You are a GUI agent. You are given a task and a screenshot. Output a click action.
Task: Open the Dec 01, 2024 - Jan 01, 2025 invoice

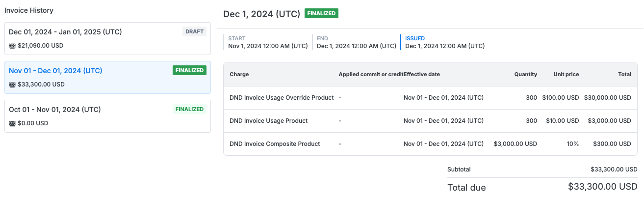click(65, 32)
